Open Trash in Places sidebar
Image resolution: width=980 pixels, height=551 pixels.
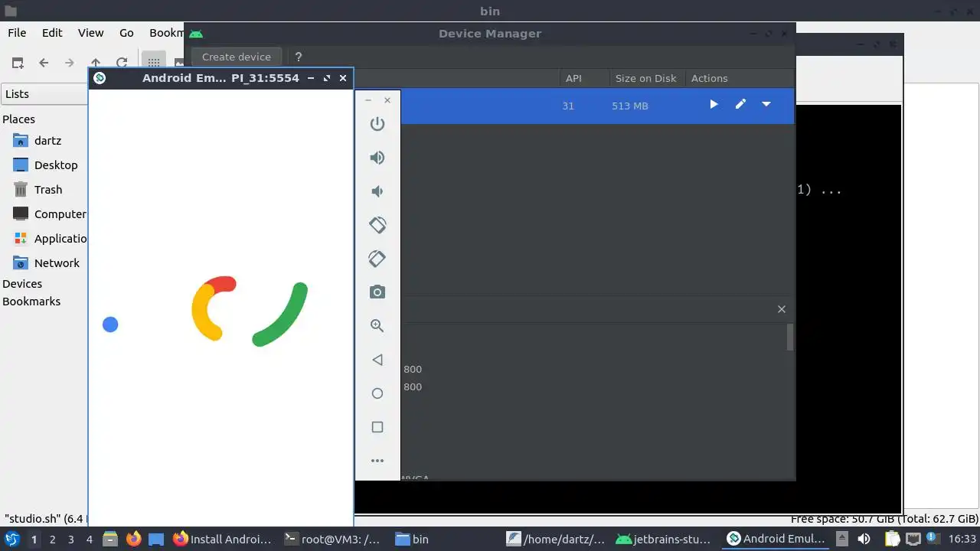tap(48, 190)
